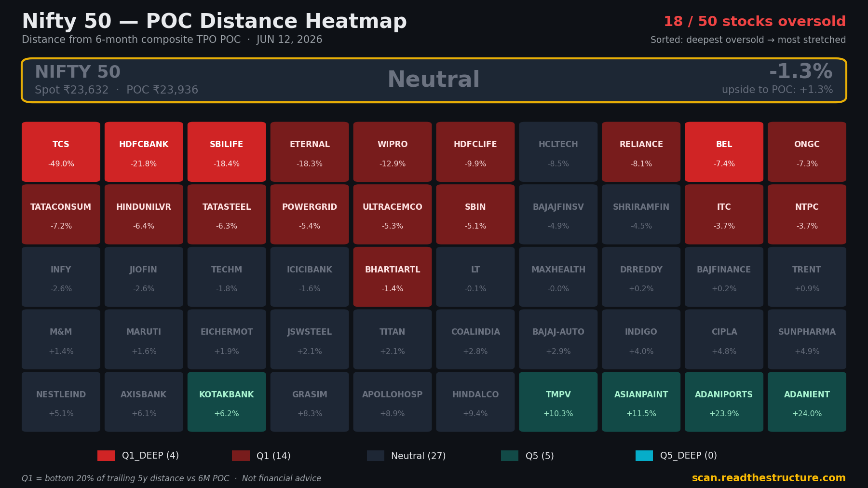Click the "18 / 50 stocks oversold" text

pos(755,22)
